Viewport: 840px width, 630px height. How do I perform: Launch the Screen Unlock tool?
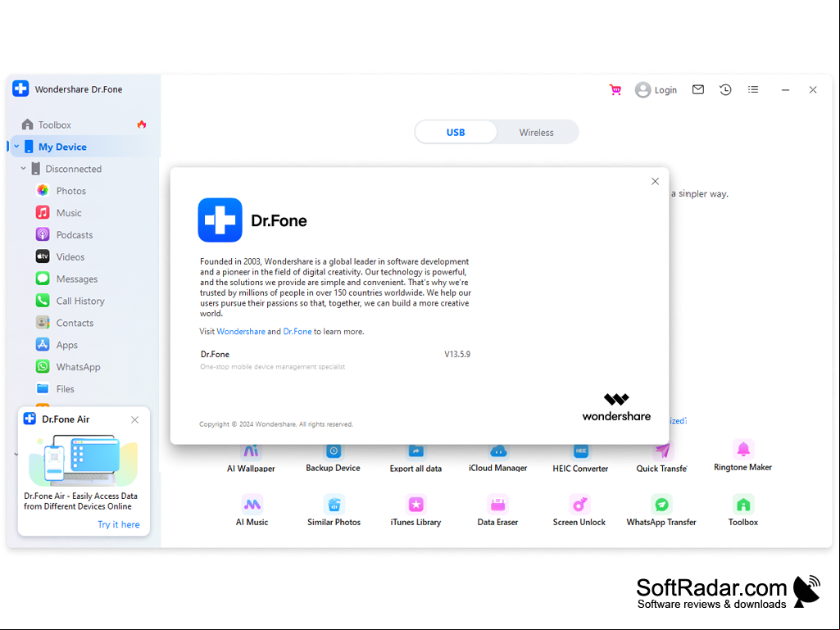coord(579,511)
